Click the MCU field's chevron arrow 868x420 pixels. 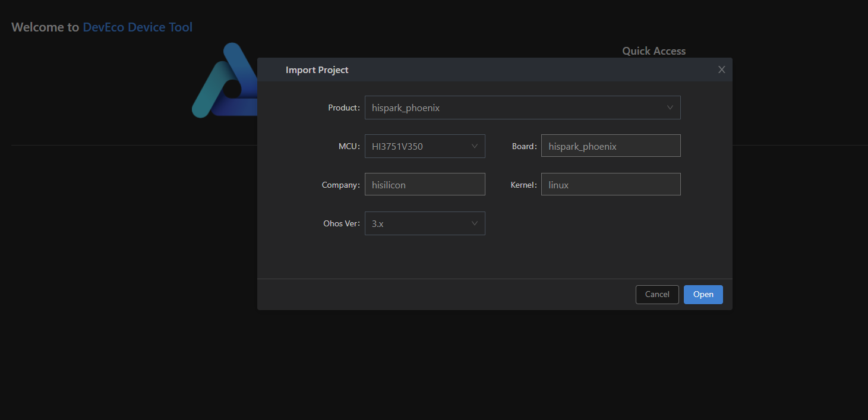pos(475,146)
